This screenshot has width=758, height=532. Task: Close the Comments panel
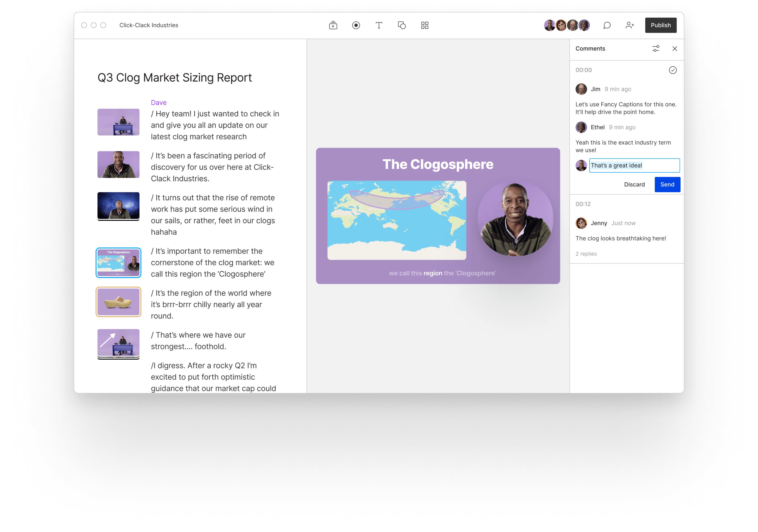pyautogui.click(x=674, y=48)
